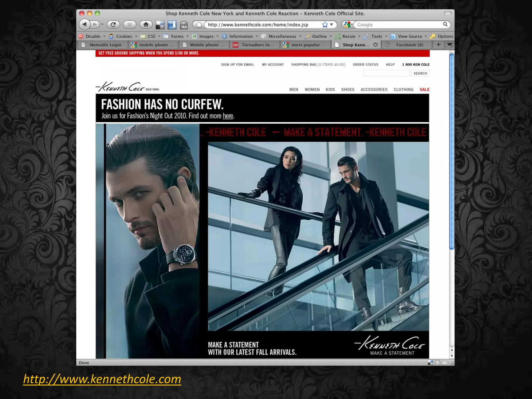Click the site SEARCH button

pos(420,74)
